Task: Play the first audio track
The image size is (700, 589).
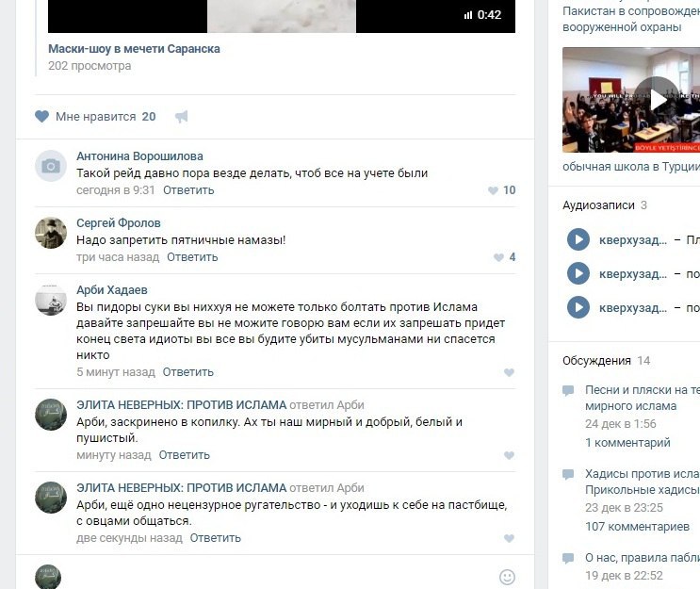Action: coord(578,239)
